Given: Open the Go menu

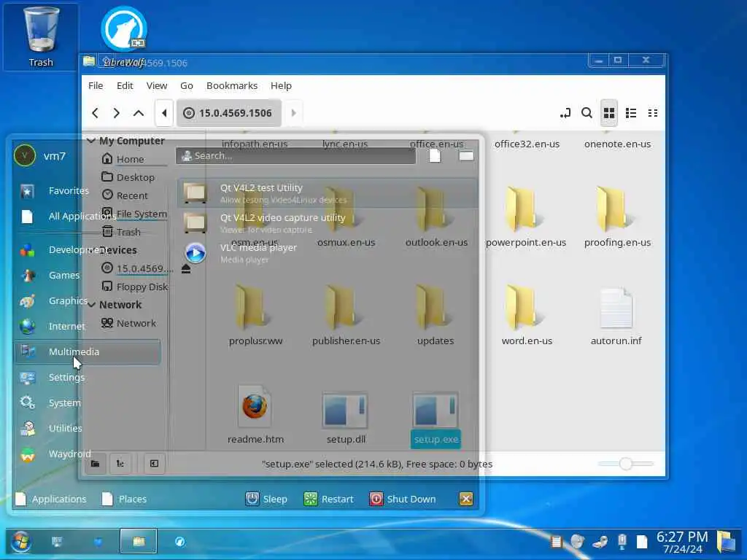Looking at the screenshot, I should click(x=186, y=86).
